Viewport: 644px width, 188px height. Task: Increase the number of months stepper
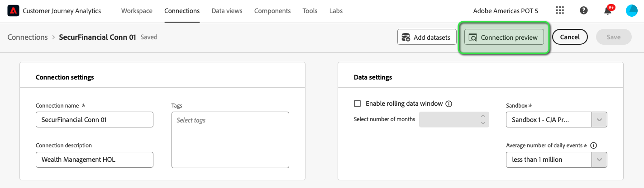(x=483, y=116)
